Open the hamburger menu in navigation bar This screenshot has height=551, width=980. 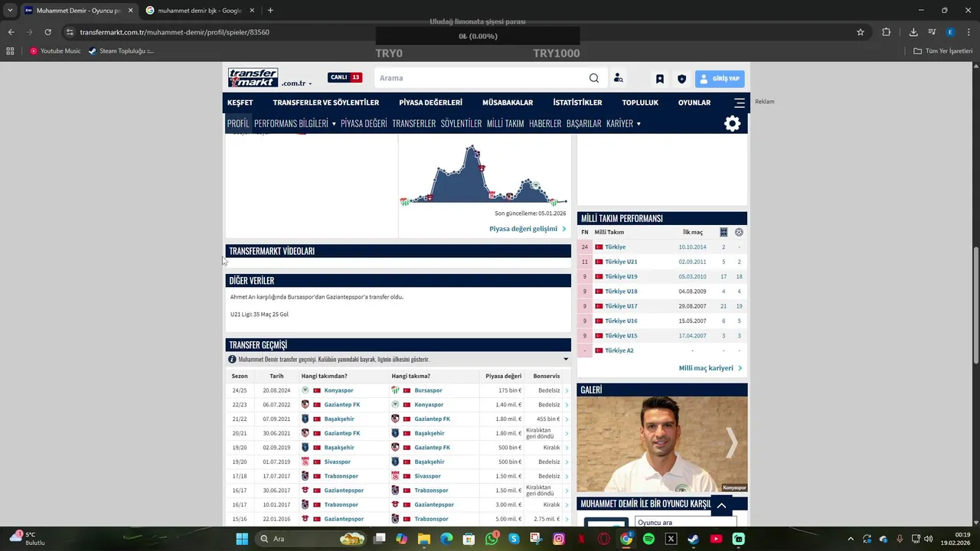point(739,103)
